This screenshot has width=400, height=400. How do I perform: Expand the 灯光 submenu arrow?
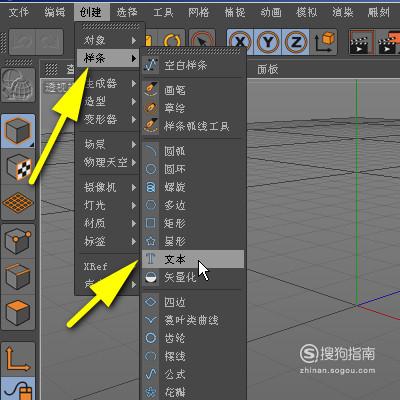(134, 205)
